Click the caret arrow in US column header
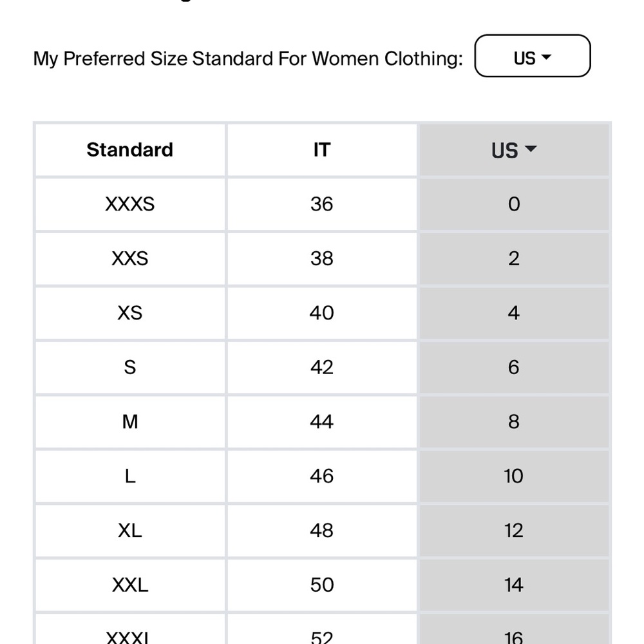Screen dimensions: 644x644 531,149
